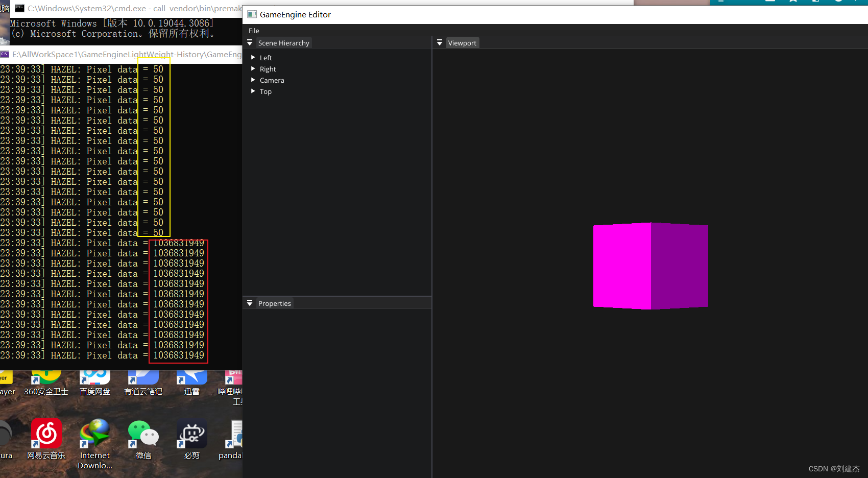Screen dimensions: 868x478
Task: Expand the Left entity node
Action: coord(253,58)
